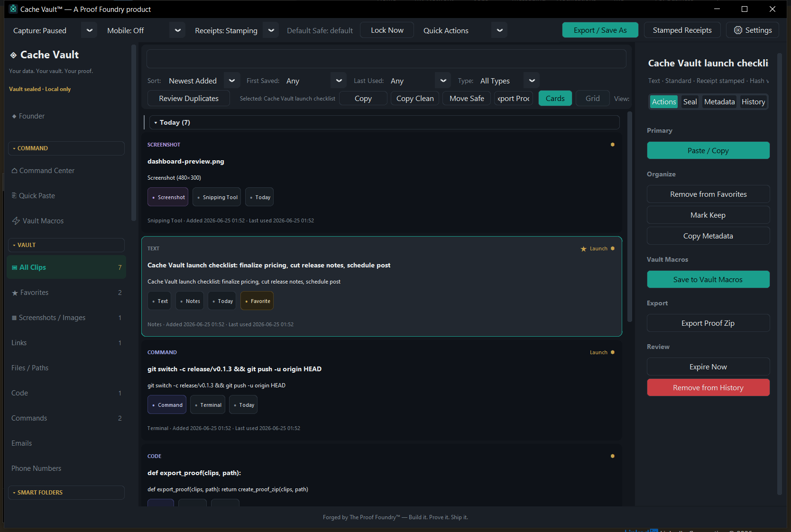Open the Last Used filter dropdown
Screen dimensions: 791x532
point(443,81)
